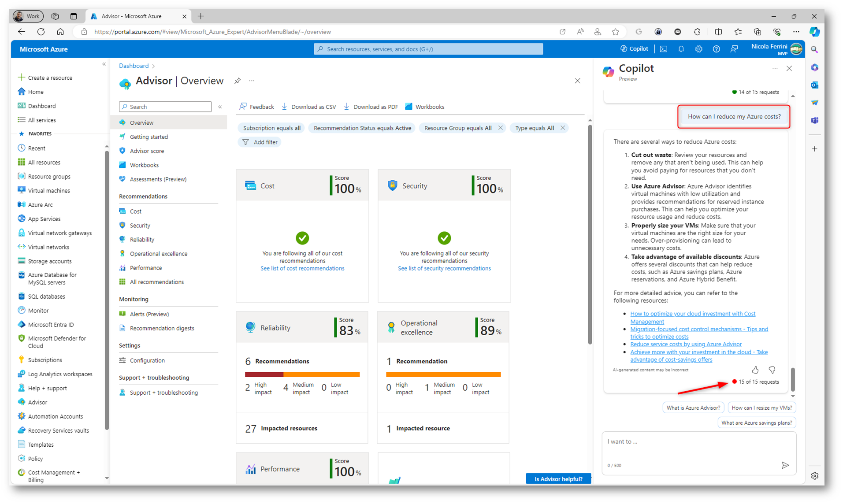Viewport: 843px width, 504px height.
Task: Refresh the browser page
Action: (x=41, y=32)
